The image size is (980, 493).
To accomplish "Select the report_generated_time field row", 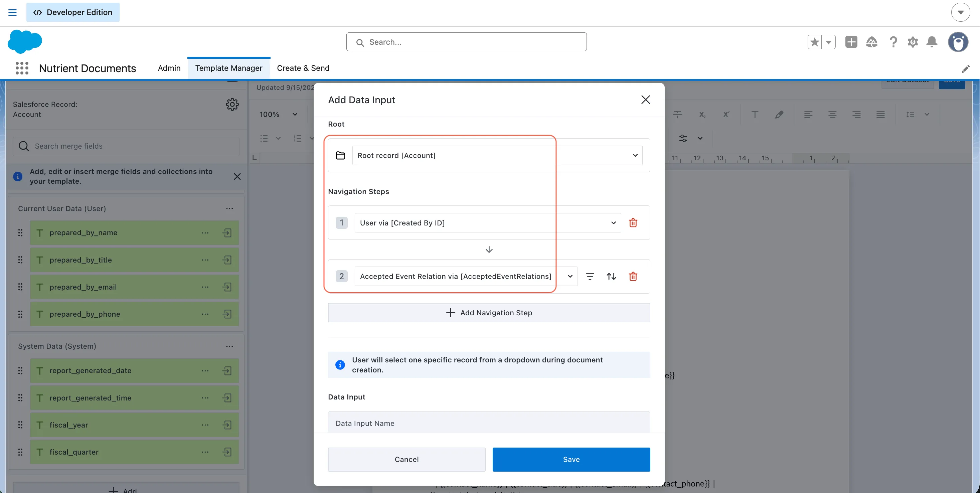I will click(x=134, y=398).
